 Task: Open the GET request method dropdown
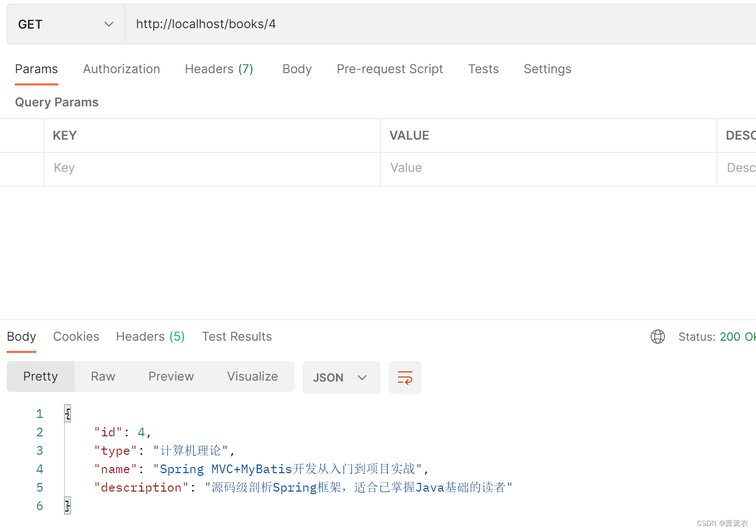(x=65, y=24)
